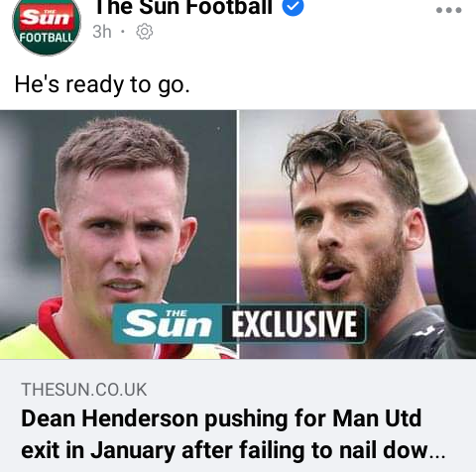This screenshot has width=476, height=472.
Task: Click the white wristband on raised arm
Action: coord(437,166)
